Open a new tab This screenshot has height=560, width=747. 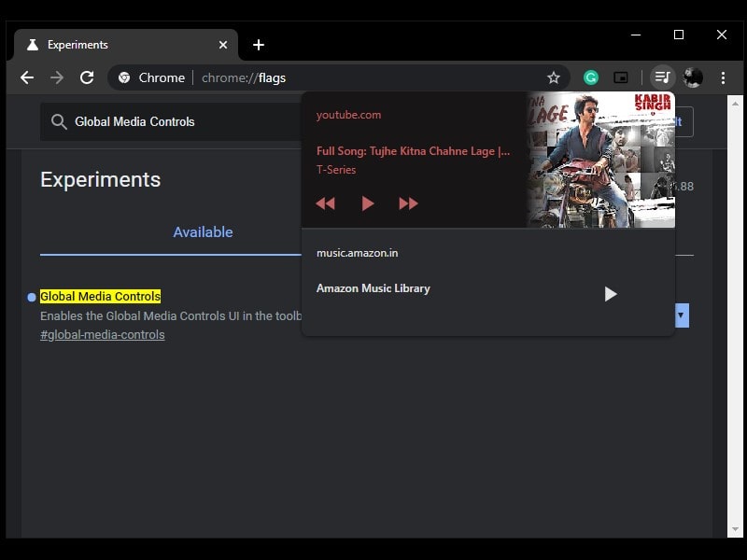[259, 45]
